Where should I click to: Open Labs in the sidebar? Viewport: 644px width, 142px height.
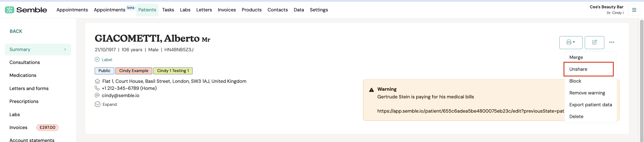(x=14, y=115)
